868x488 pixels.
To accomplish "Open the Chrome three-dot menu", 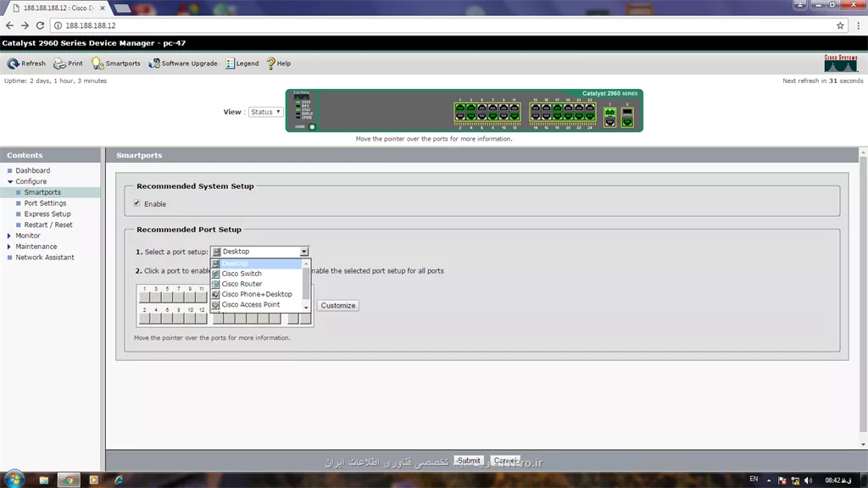I will [x=858, y=25].
